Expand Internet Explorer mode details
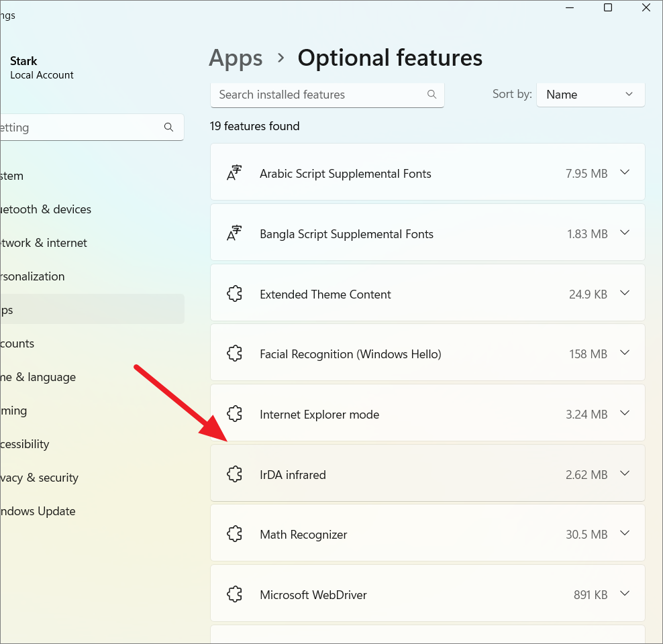 [625, 413]
